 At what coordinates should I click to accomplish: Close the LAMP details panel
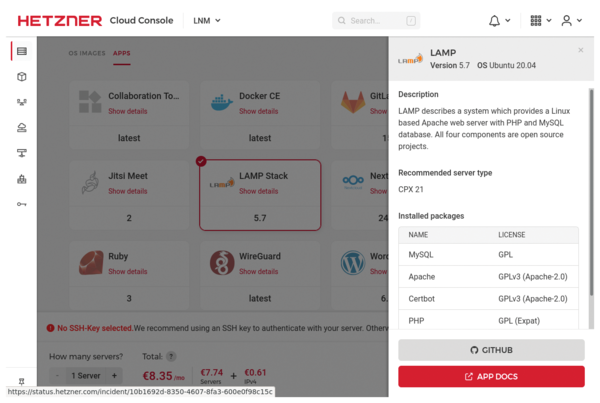pyautogui.click(x=580, y=50)
